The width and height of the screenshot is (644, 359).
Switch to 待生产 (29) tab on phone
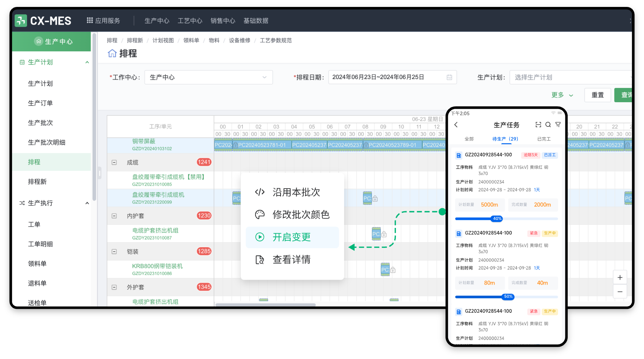pos(505,139)
